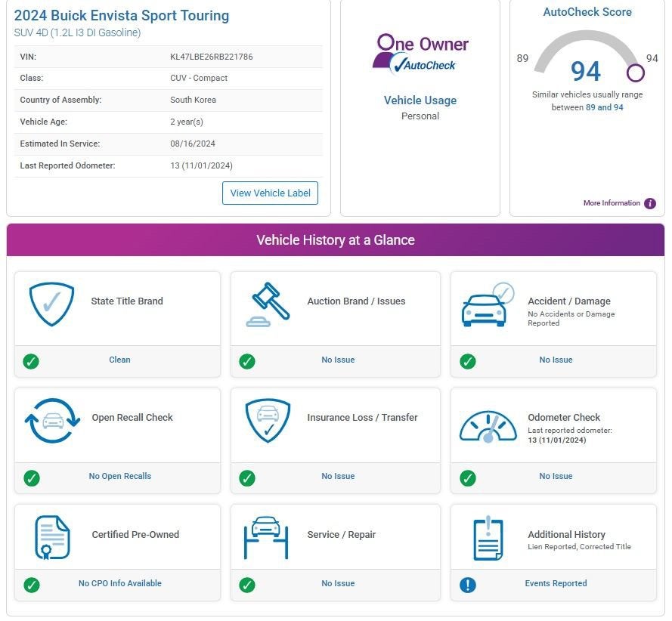
Task: Click the blue alert icon beside Events Reported
Action: pos(468,585)
